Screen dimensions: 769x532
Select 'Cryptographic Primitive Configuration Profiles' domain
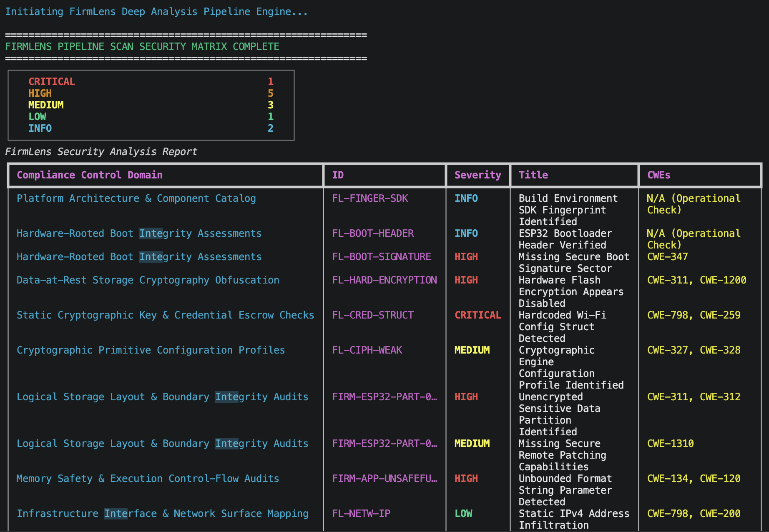(151, 350)
